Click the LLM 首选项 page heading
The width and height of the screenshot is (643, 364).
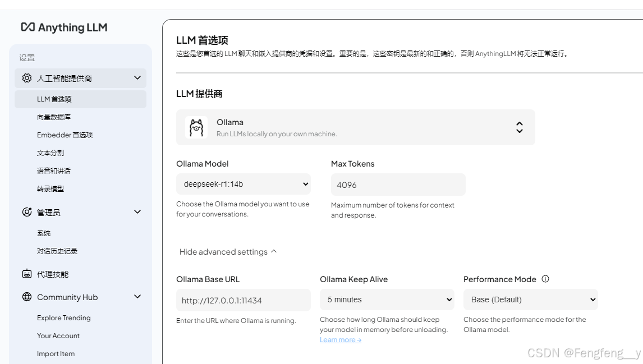pos(202,40)
